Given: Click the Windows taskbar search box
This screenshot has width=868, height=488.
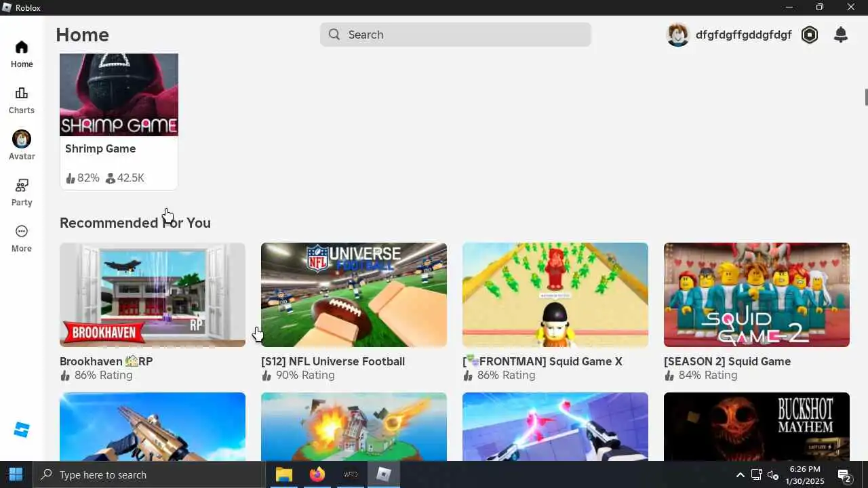Looking at the screenshot, I should pyautogui.click(x=149, y=474).
